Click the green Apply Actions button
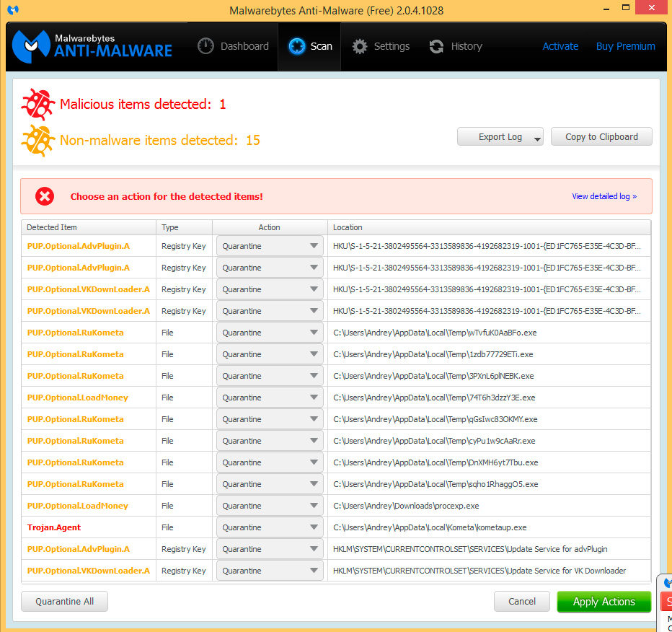This screenshot has width=672, height=632. pyautogui.click(x=604, y=602)
